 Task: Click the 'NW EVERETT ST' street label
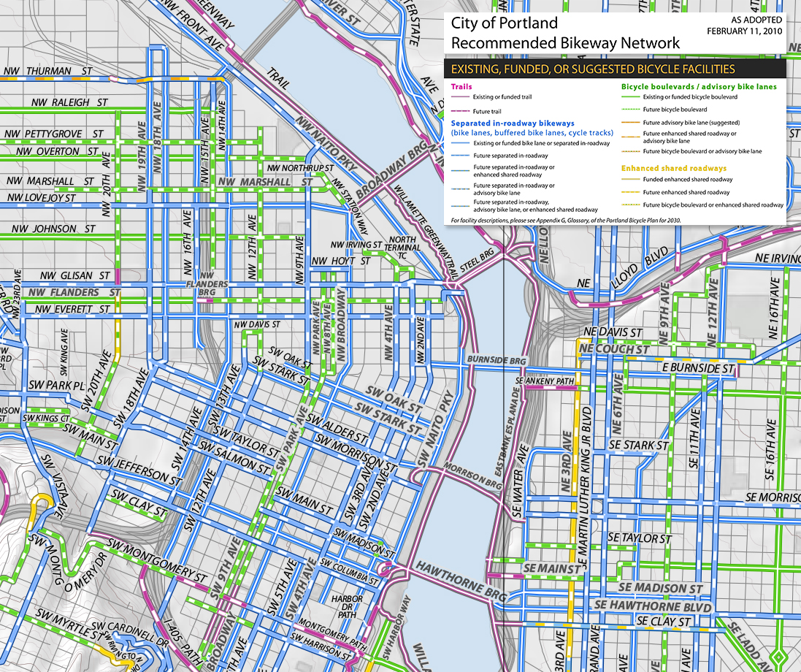tap(72, 309)
